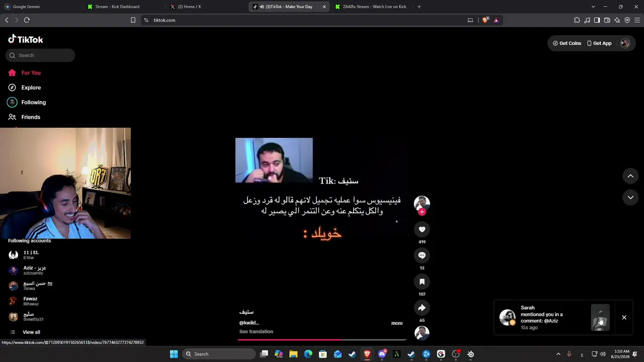644x362 pixels.
Task: Toggle the microphone tray icon
Action: [569, 354]
